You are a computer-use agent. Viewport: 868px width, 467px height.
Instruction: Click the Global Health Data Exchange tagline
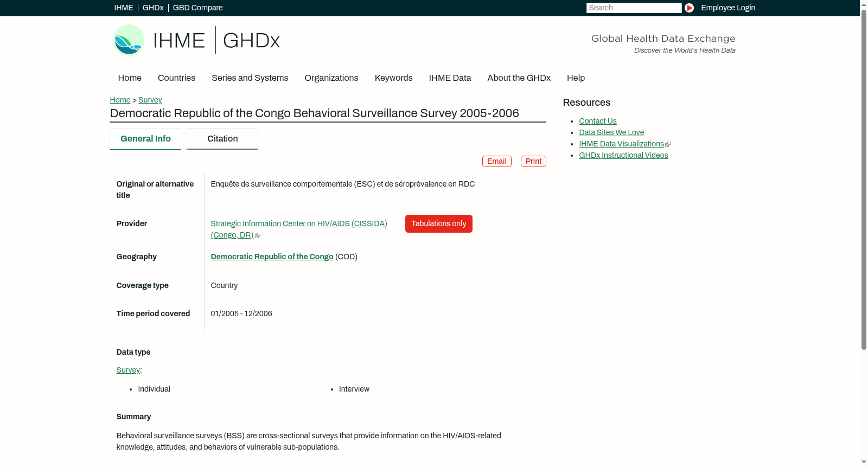tap(663, 43)
